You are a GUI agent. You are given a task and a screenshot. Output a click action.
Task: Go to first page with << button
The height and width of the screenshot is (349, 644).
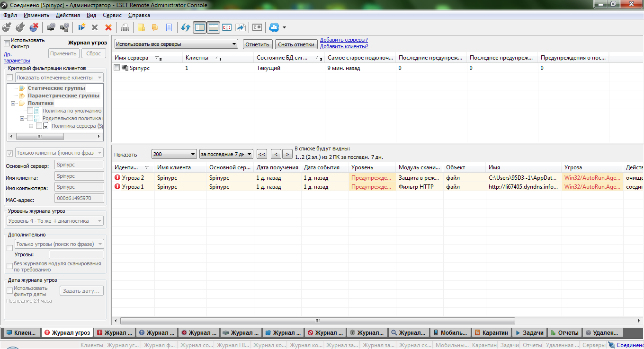click(x=261, y=154)
